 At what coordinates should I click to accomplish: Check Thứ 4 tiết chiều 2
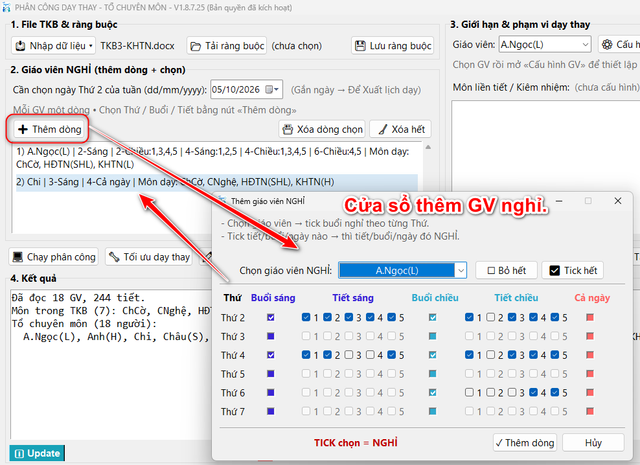coord(491,355)
